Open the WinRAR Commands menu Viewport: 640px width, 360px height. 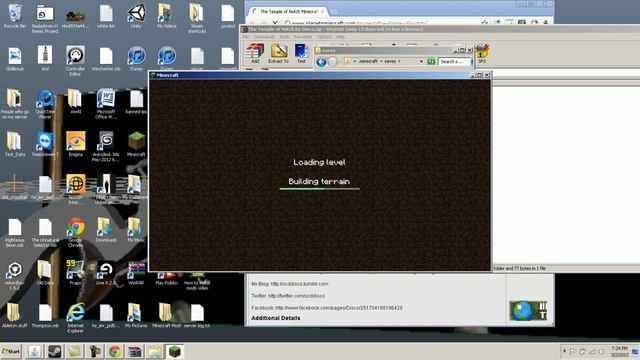264,37
